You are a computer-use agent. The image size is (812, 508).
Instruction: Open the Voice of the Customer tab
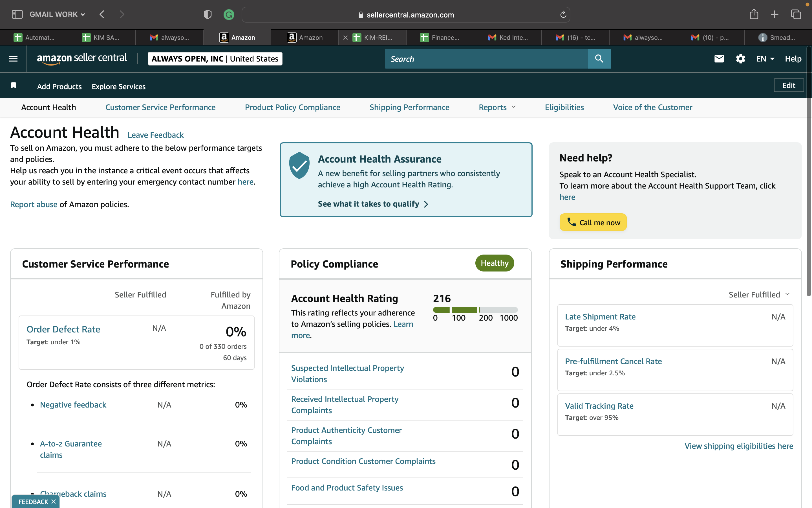pos(653,107)
